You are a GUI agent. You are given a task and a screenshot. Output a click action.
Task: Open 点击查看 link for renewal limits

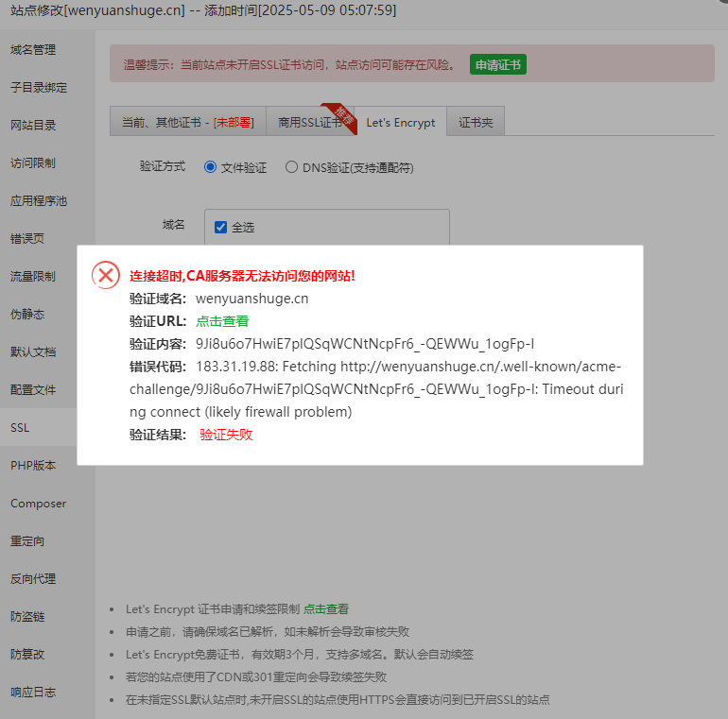[x=326, y=609]
